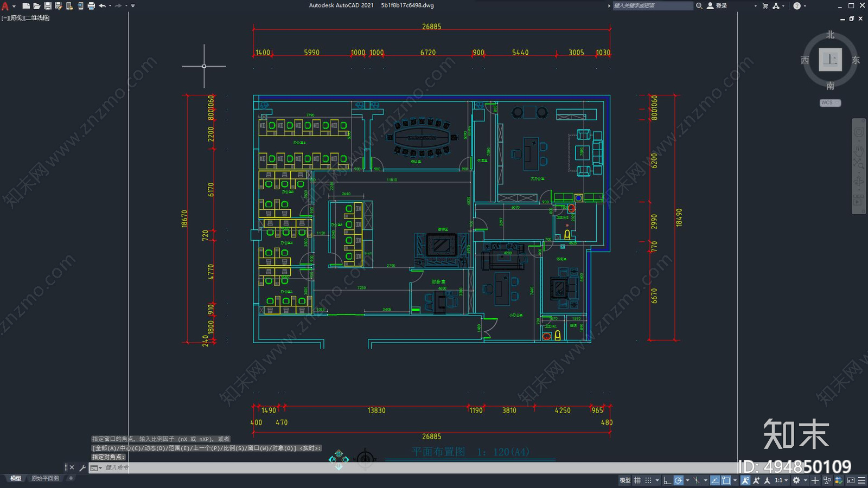Viewport: 868px width, 488px height.
Task: Toggle object snap tracking
Action: [x=715, y=480]
